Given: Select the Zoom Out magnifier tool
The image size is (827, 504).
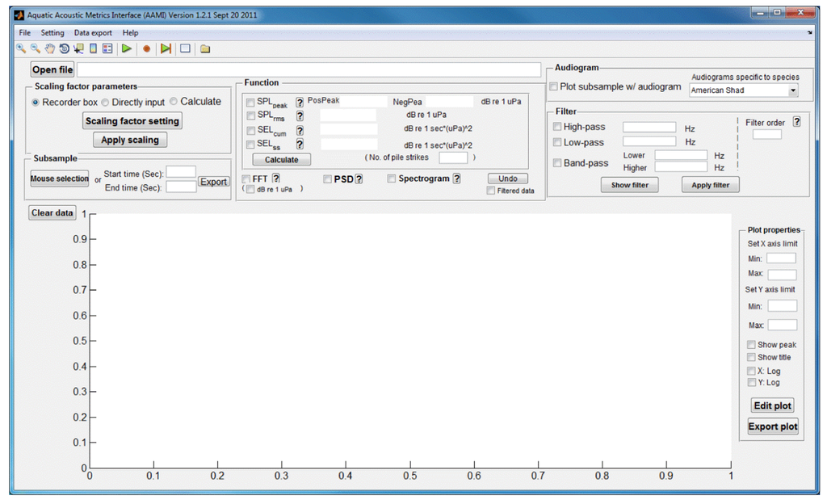Looking at the screenshot, I should click(35, 48).
